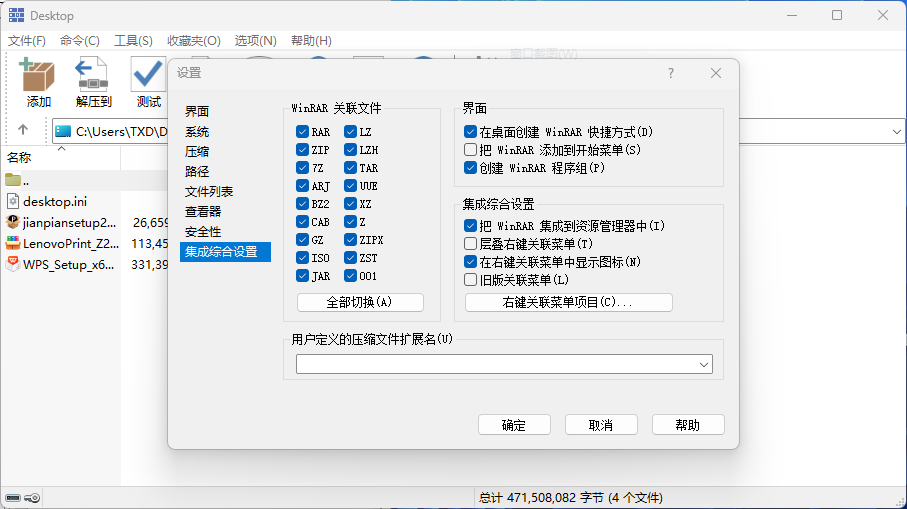Click the drive icon in status bar

click(13, 498)
